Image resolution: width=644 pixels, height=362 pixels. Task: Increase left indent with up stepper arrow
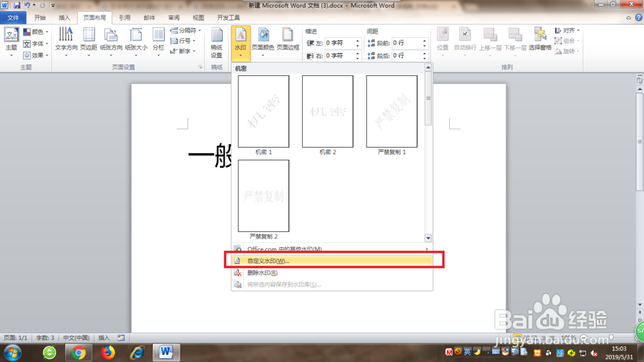click(357, 41)
